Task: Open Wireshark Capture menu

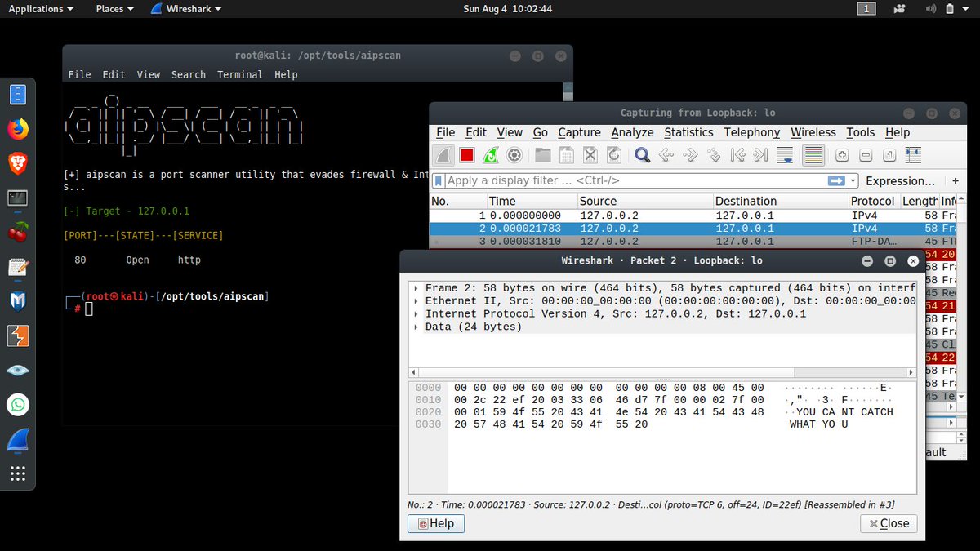Action: click(x=579, y=132)
